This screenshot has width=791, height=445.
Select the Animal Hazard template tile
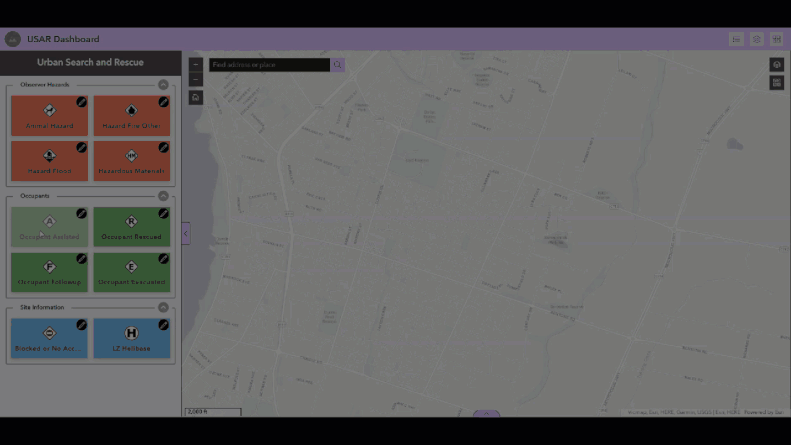point(49,116)
